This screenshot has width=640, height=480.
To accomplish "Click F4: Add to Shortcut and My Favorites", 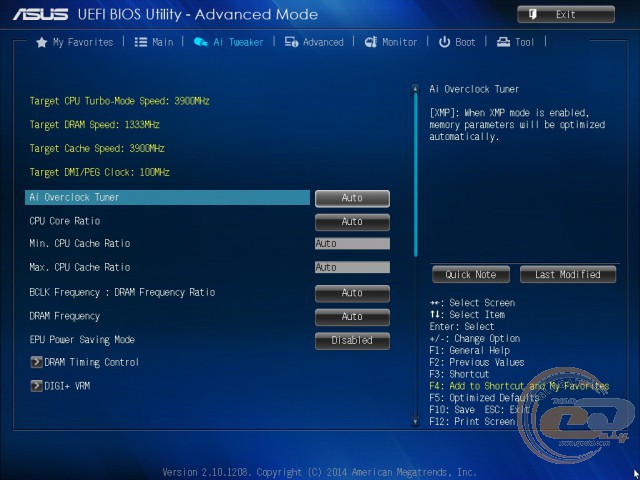I will coord(519,386).
